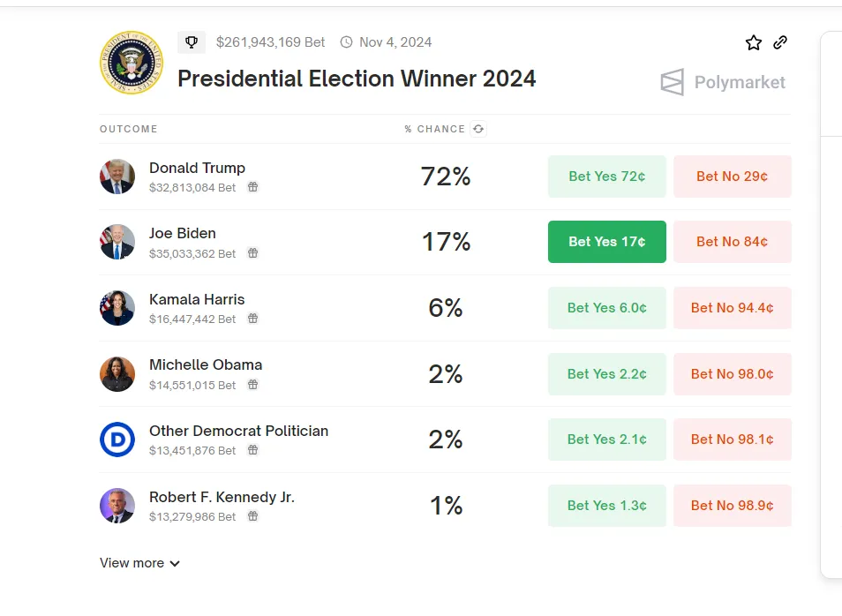Click Other Democrat Politician logo avatar
Image resolution: width=842 pixels, height=616 pixels.
(x=117, y=439)
